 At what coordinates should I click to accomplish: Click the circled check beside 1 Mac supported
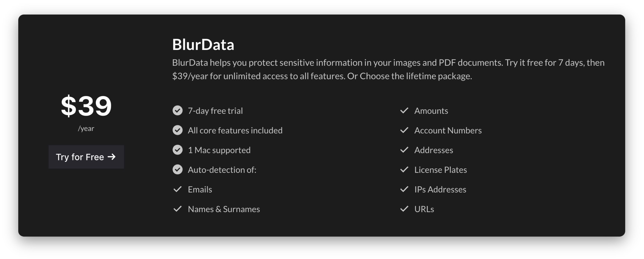coord(177,150)
